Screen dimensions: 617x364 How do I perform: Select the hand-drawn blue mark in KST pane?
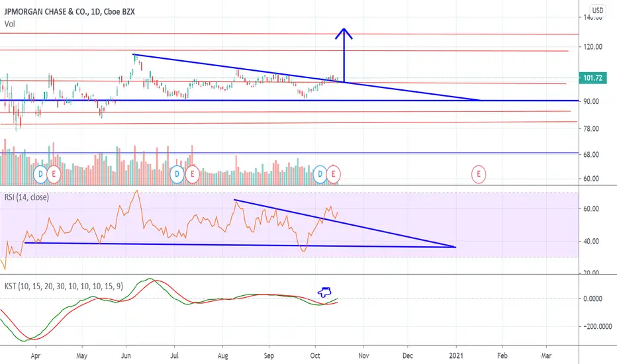tap(324, 292)
